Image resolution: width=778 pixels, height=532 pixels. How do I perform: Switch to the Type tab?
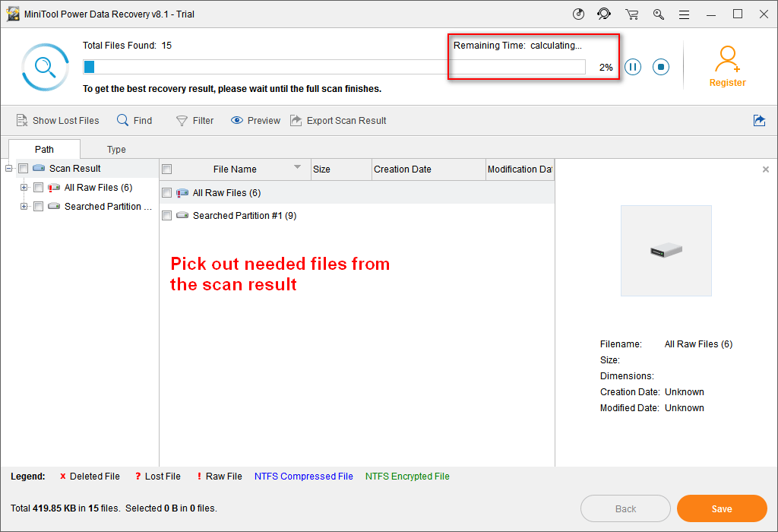(x=116, y=150)
